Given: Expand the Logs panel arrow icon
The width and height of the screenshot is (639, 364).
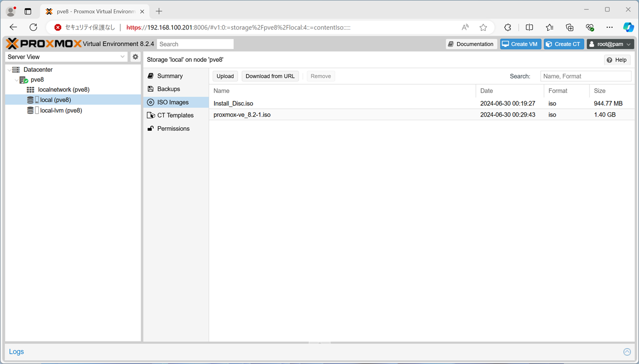Looking at the screenshot, I should pos(627,352).
